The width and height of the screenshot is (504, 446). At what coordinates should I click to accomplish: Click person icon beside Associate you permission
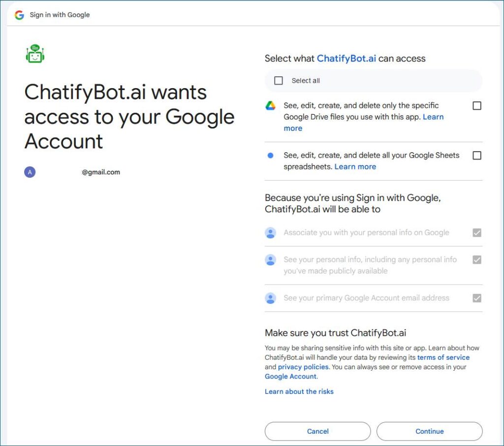[270, 233]
